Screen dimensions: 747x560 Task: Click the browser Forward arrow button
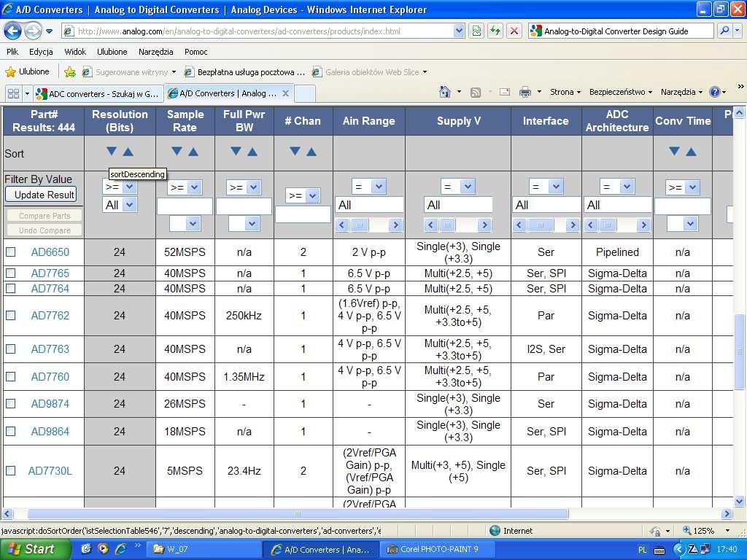coord(33,31)
